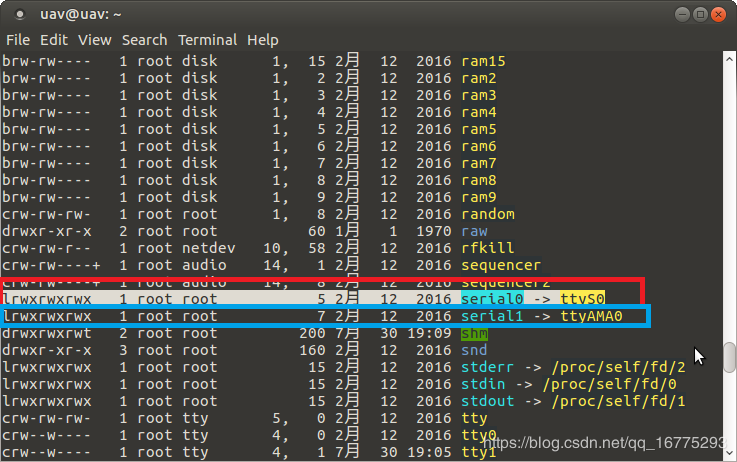Image resolution: width=737 pixels, height=462 pixels.
Task: Click the /proc/self/fd/0 target path
Action: click(x=610, y=384)
